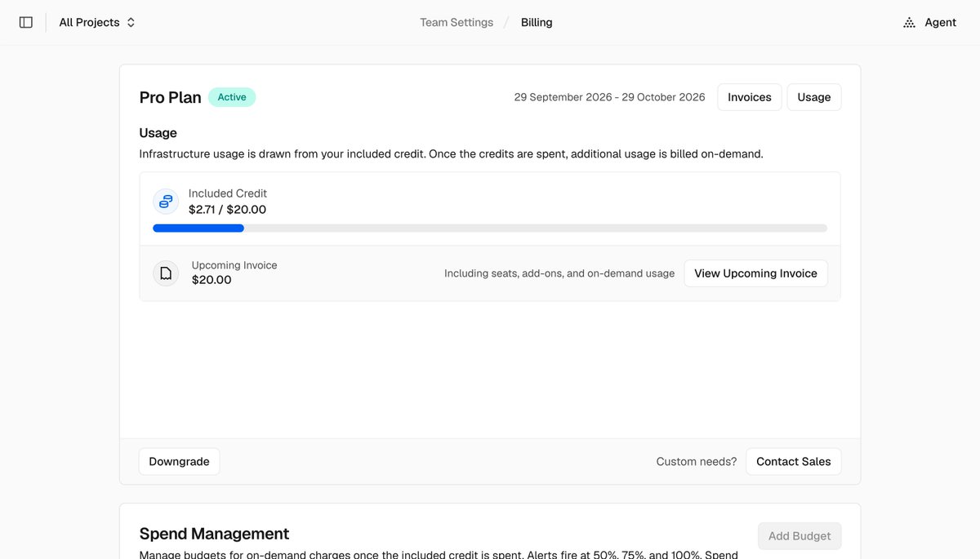Open the Usage button
This screenshot has width=980, height=559.
click(x=814, y=97)
